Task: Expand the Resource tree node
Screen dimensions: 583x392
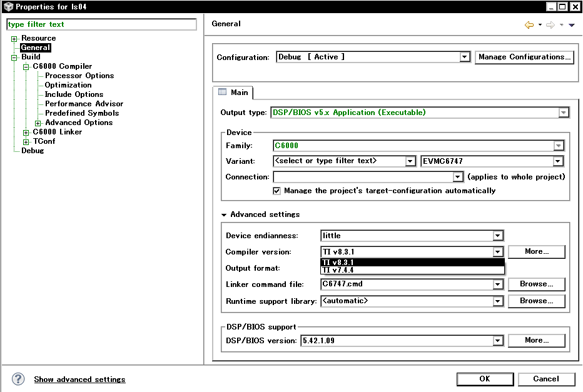Action: (x=14, y=39)
